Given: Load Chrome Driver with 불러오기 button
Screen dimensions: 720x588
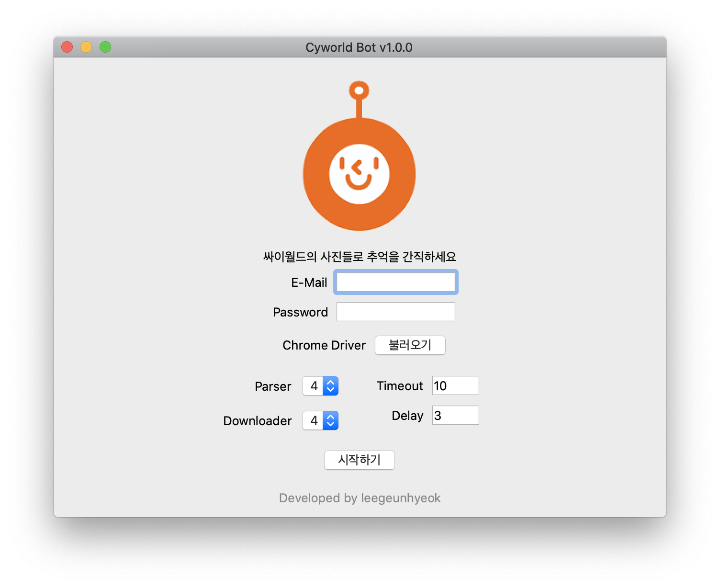Looking at the screenshot, I should tap(410, 345).
